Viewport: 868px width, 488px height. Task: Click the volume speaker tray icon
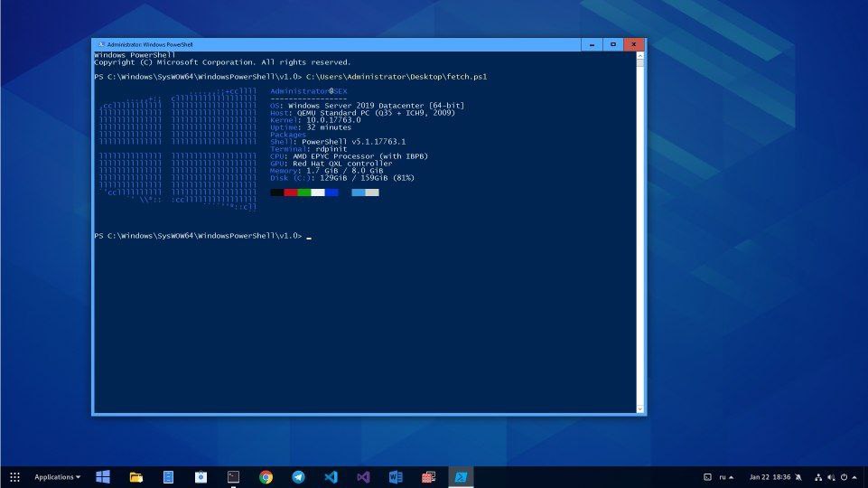click(x=831, y=477)
